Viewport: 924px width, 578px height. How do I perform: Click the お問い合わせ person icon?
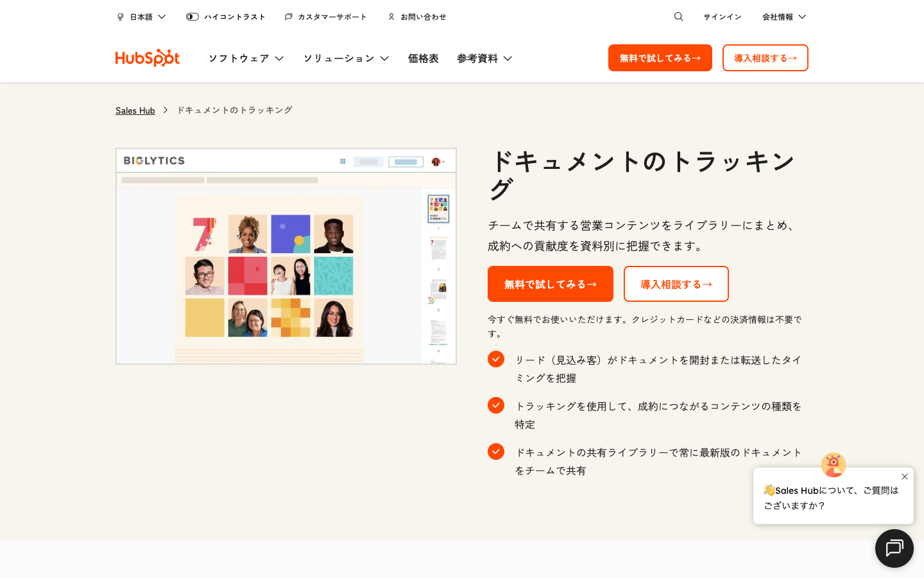[391, 17]
